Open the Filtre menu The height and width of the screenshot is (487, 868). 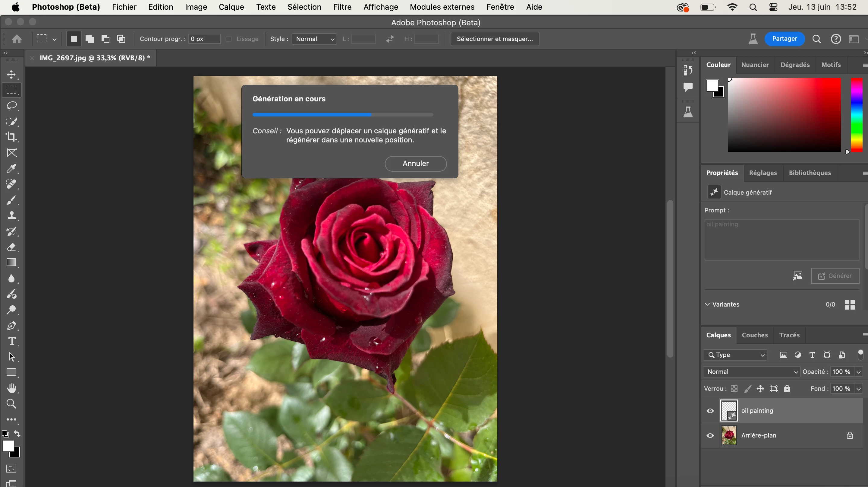(x=342, y=7)
